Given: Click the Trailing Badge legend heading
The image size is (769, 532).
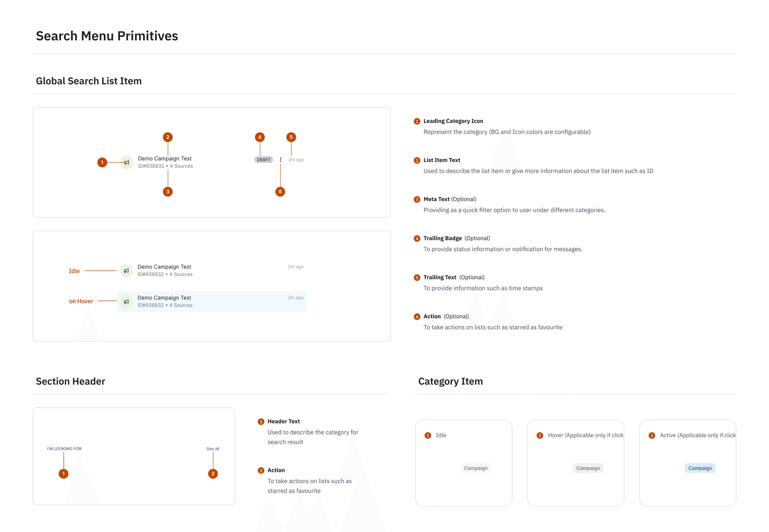Looking at the screenshot, I should click(443, 238).
